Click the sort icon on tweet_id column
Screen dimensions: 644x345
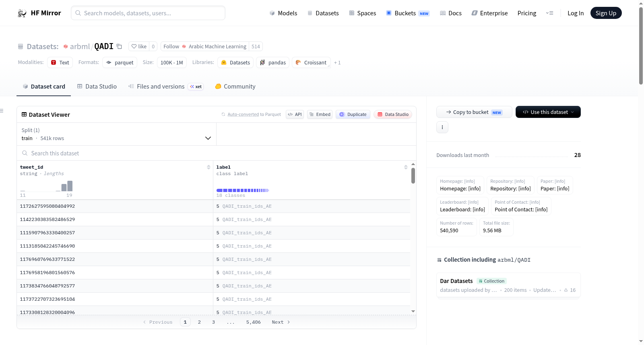[x=208, y=167]
